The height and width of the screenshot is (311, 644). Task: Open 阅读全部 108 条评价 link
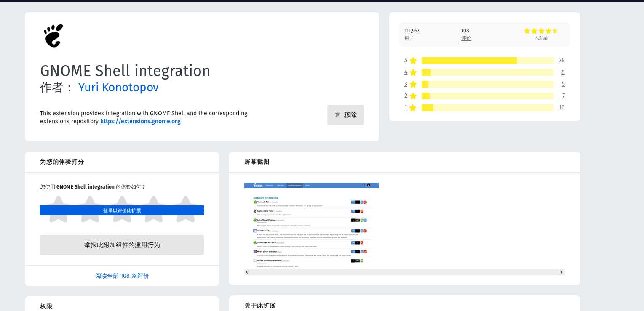[x=122, y=276]
